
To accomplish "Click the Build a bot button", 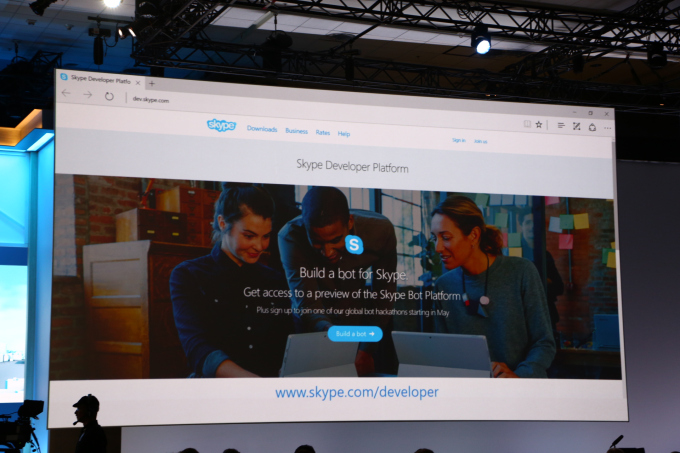I will click(355, 334).
